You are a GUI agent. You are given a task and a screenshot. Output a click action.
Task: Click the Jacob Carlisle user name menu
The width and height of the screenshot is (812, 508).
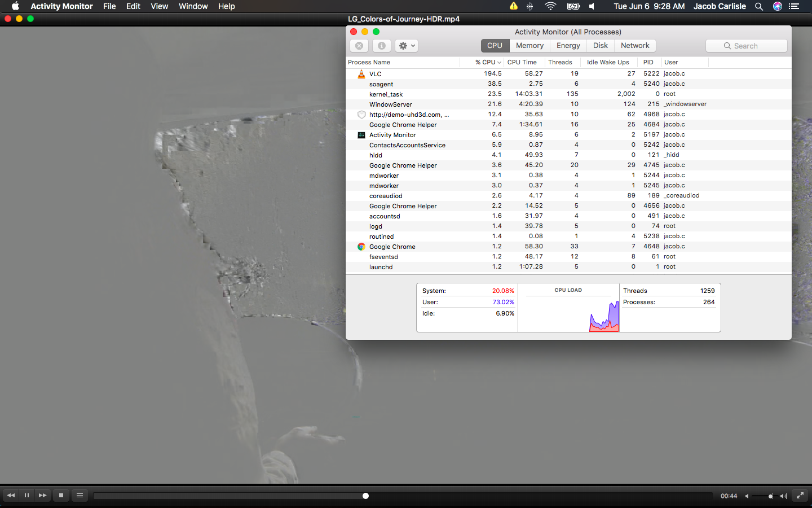(720, 6)
